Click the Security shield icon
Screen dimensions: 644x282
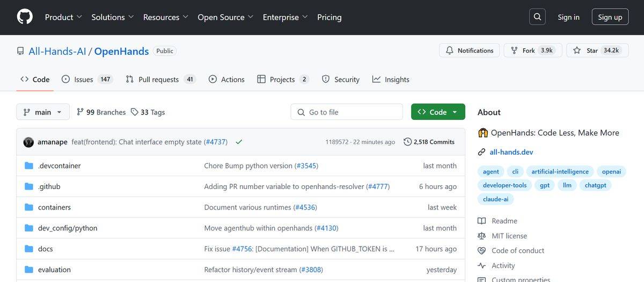click(x=326, y=79)
